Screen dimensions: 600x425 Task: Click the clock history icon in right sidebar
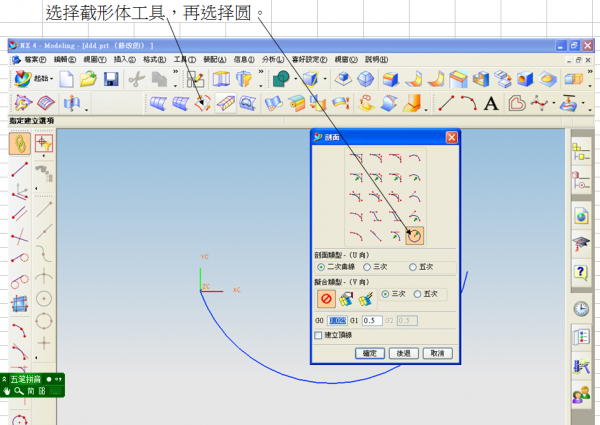coord(581,309)
